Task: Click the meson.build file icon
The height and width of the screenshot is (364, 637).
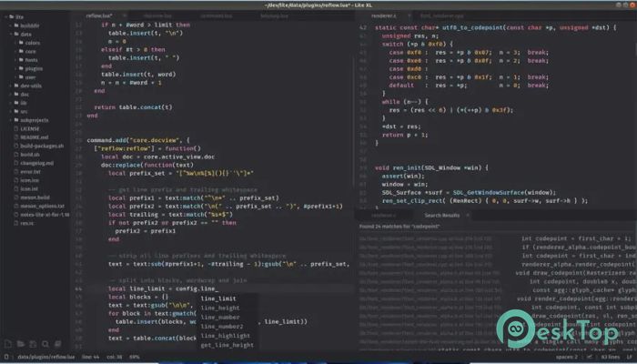Action: 16,197
